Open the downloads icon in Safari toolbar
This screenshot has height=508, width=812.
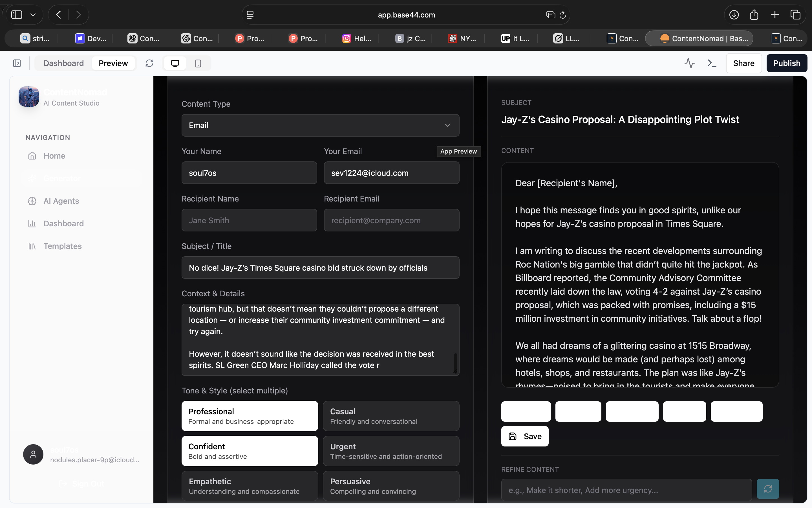(x=734, y=14)
